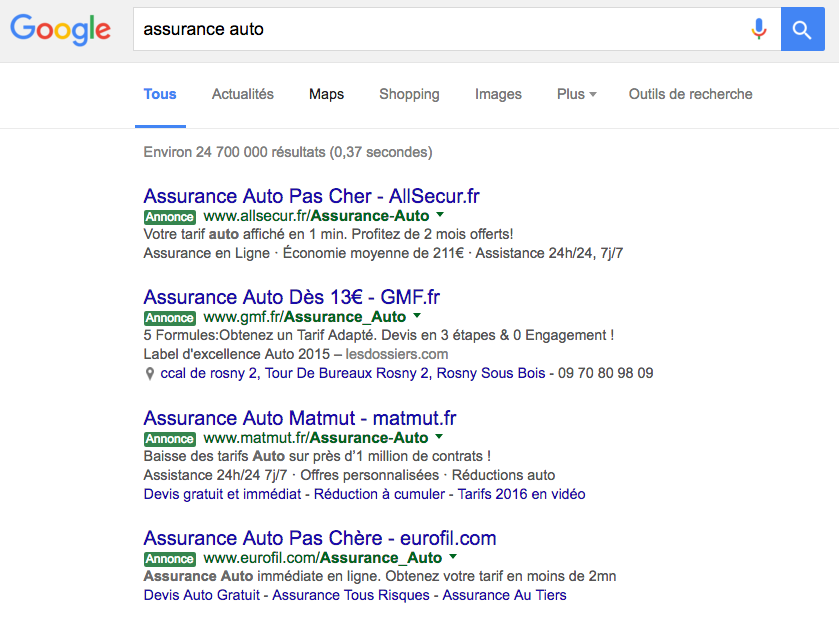Click the Annonce badge of AllSecur result
This screenshot has width=839, height=621.
tap(170, 217)
